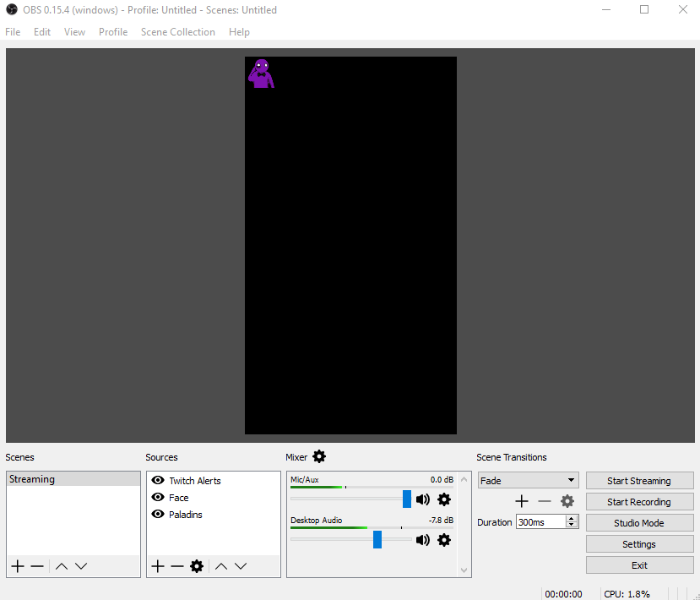Viewport: 700px width, 600px height.
Task: Open the Scene Collection menu
Action: 177,32
